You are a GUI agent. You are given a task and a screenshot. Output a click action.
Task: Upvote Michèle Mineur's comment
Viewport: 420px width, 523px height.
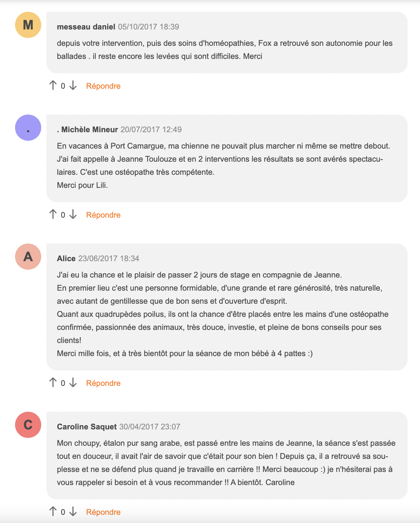tap(53, 214)
